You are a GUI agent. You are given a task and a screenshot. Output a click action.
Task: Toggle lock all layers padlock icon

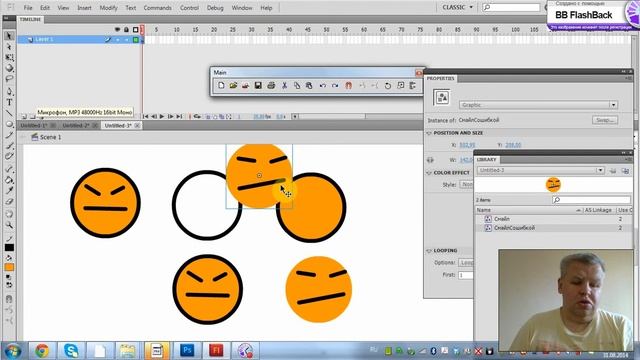(127, 30)
